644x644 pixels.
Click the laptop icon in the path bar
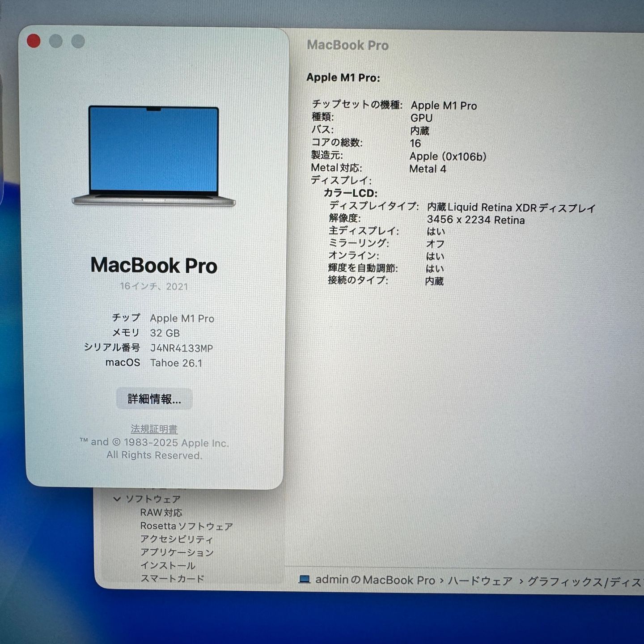(305, 580)
